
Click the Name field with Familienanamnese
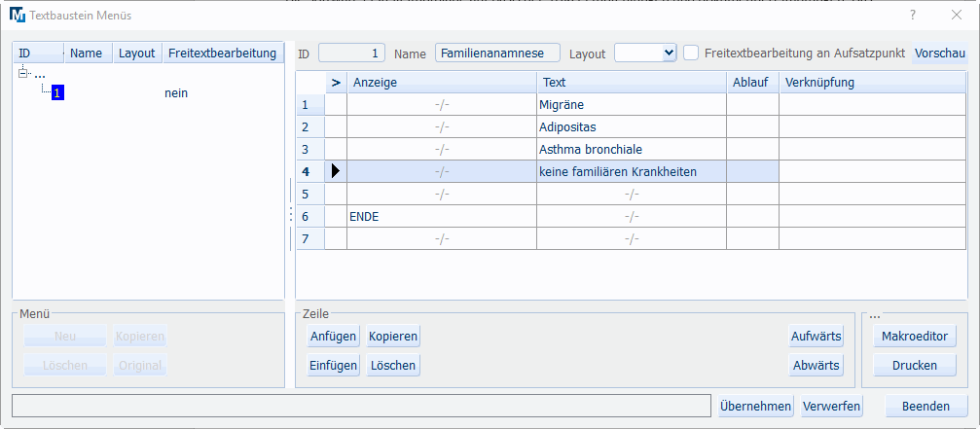[x=497, y=54]
